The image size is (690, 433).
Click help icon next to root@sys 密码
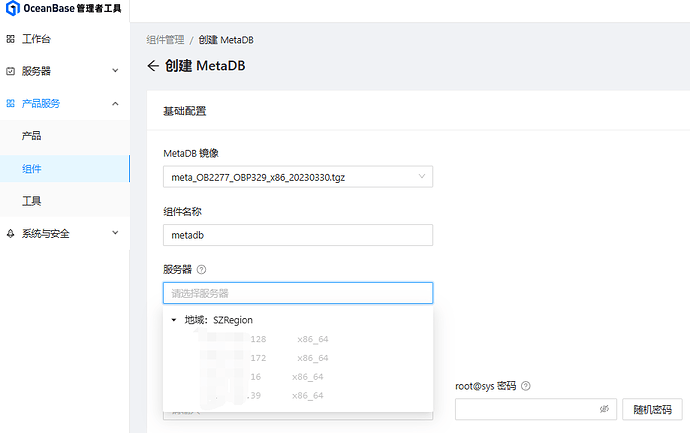525,386
